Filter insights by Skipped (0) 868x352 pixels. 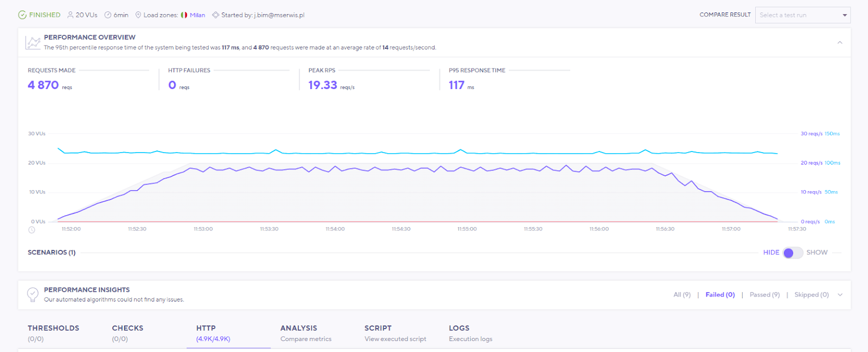(812, 295)
